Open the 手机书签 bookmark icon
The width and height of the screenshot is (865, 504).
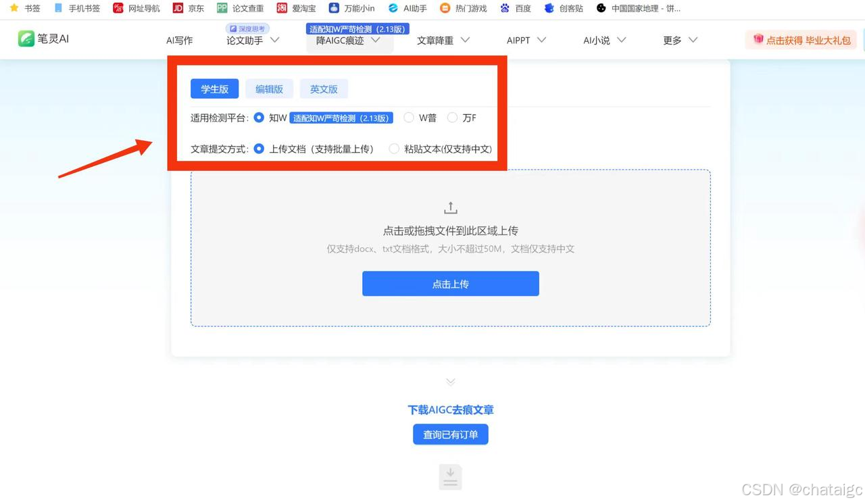[58, 8]
